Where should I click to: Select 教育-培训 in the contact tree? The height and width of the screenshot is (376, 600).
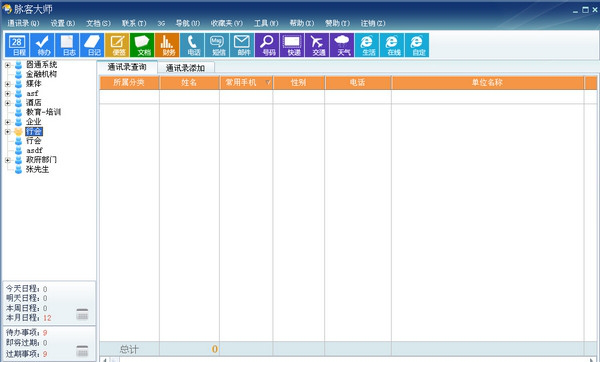point(43,112)
